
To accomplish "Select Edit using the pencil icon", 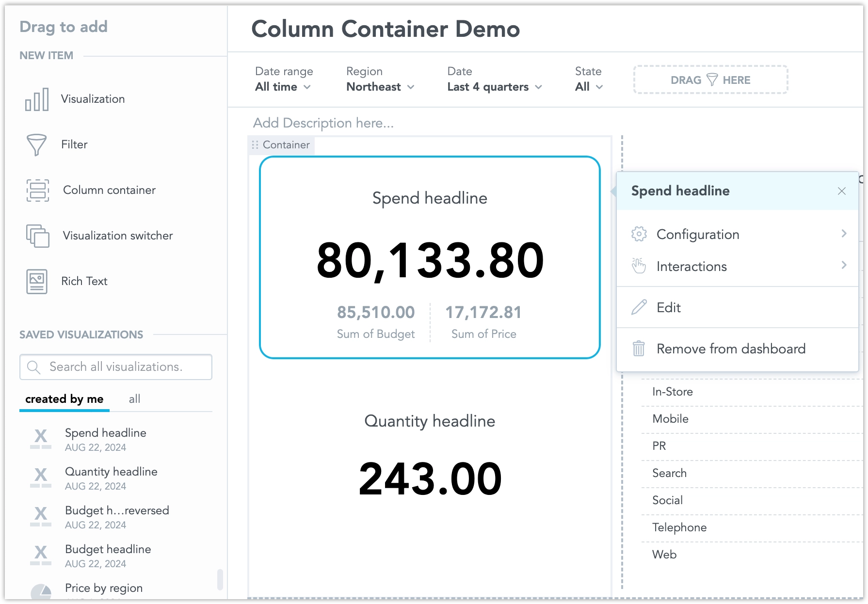I will pos(639,307).
